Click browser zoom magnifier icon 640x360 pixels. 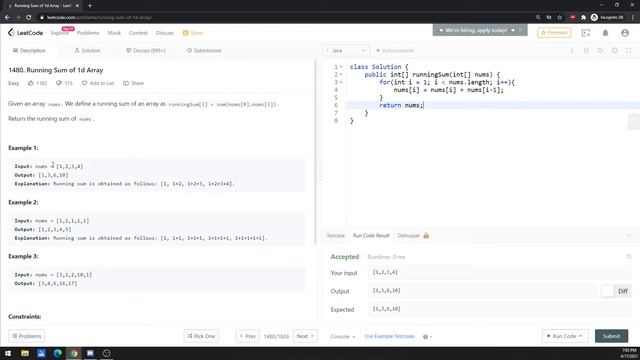tap(538, 18)
